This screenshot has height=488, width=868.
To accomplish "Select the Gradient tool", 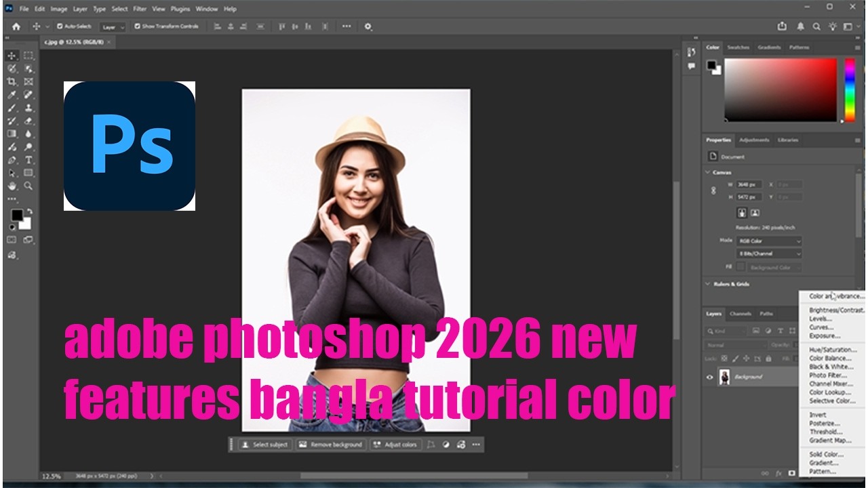I will click(x=12, y=134).
